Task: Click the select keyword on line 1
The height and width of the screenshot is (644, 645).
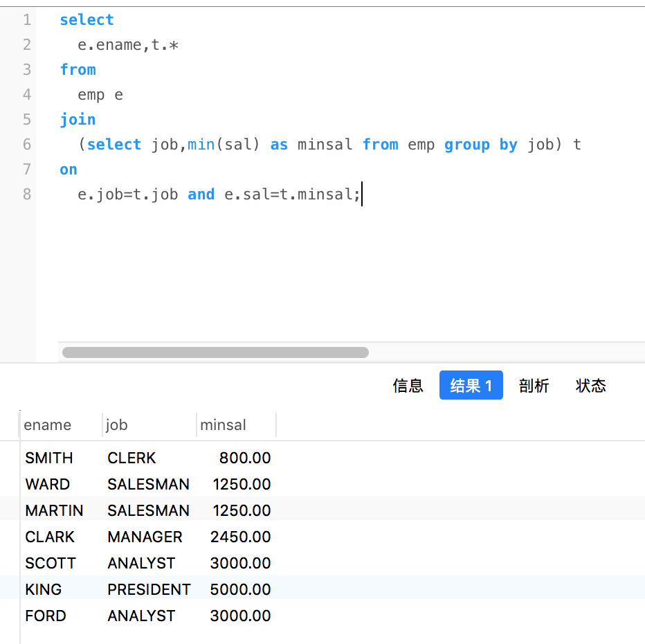Action: pyautogui.click(x=87, y=20)
